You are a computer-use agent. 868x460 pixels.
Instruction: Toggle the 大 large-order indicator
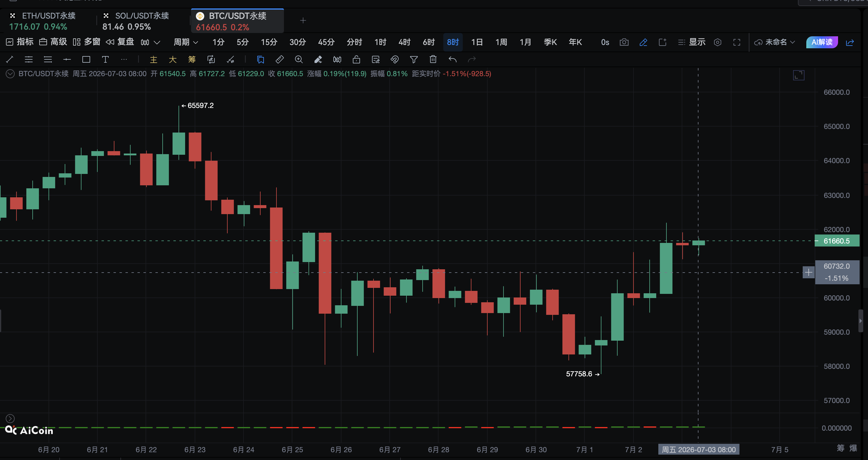click(173, 60)
